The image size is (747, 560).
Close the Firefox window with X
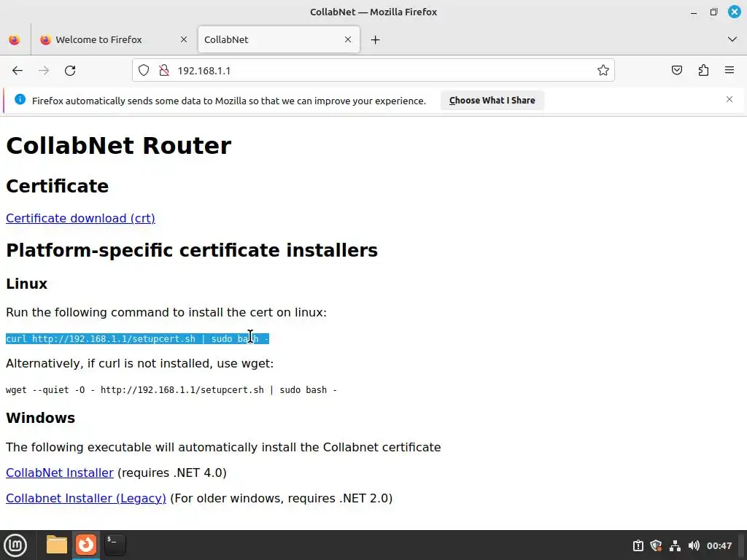(734, 12)
